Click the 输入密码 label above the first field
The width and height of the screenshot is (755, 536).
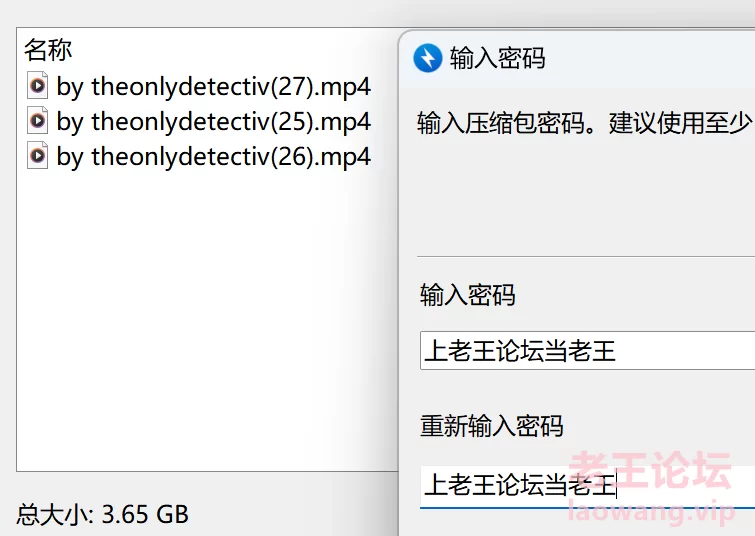(468, 295)
